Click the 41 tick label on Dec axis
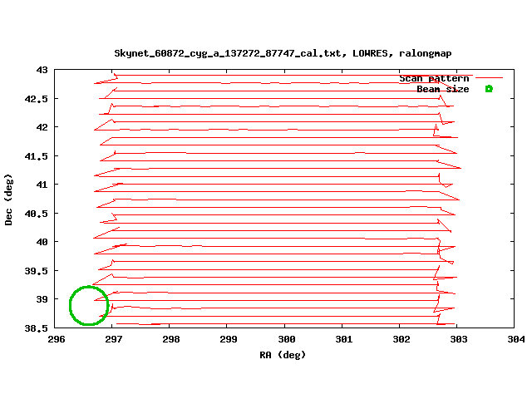The height and width of the screenshot is (399, 532). [x=42, y=185]
